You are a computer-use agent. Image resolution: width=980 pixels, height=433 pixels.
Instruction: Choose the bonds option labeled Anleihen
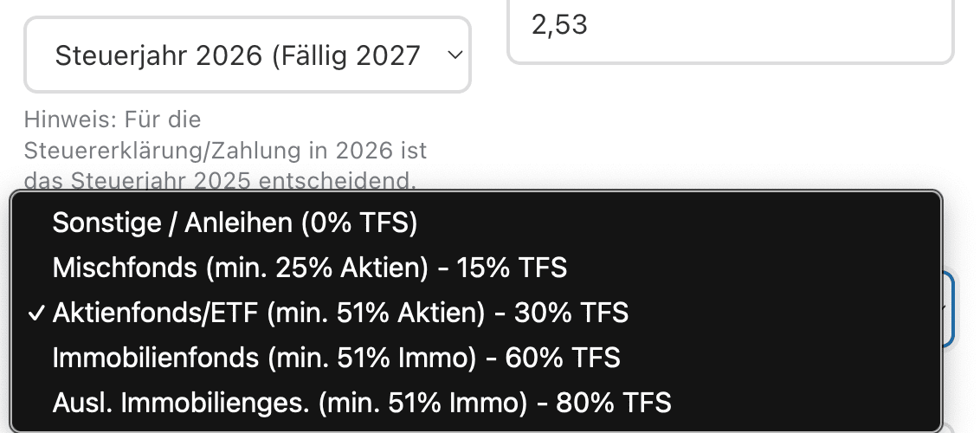coord(235,223)
